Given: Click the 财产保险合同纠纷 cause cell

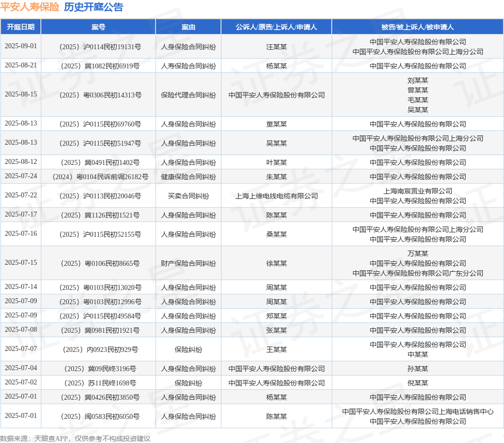Looking at the screenshot, I should point(189,264).
